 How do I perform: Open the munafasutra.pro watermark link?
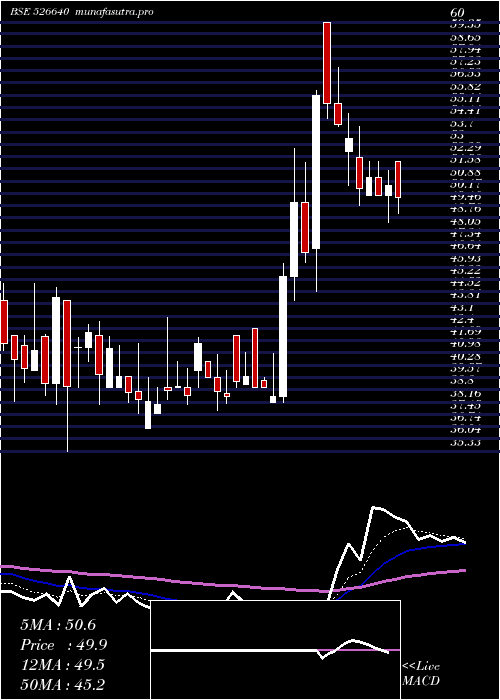click(x=115, y=12)
